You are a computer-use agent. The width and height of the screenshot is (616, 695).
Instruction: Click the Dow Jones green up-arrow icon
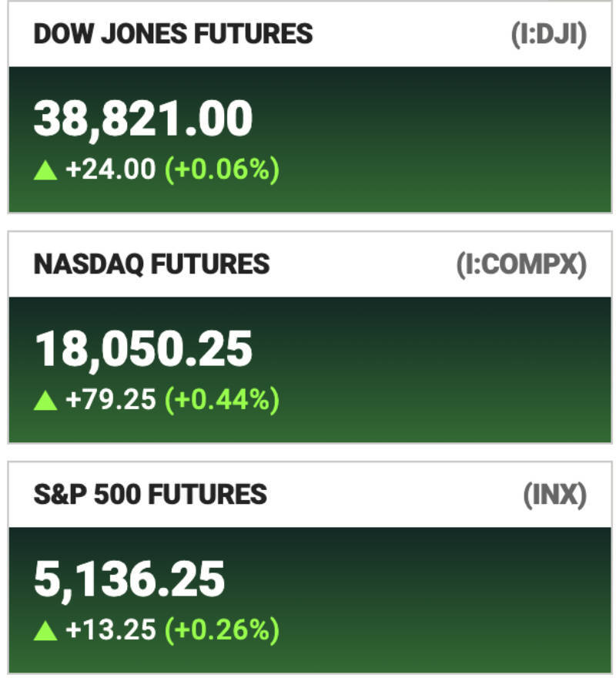(45, 170)
